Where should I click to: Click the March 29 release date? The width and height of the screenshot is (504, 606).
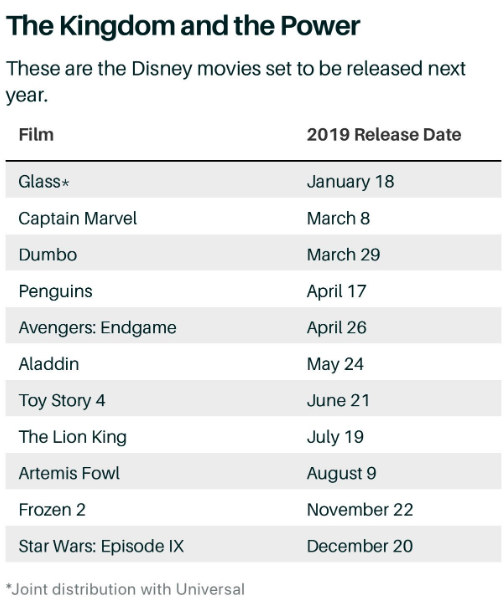(x=343, y=255)
